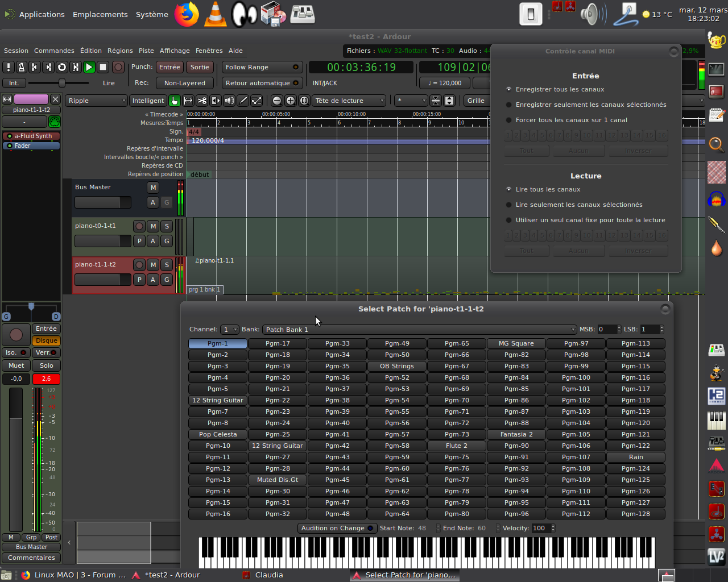Toggle the Audition on Change option
The height and width of the screenshot is (582, 728).
coord(337,528)
